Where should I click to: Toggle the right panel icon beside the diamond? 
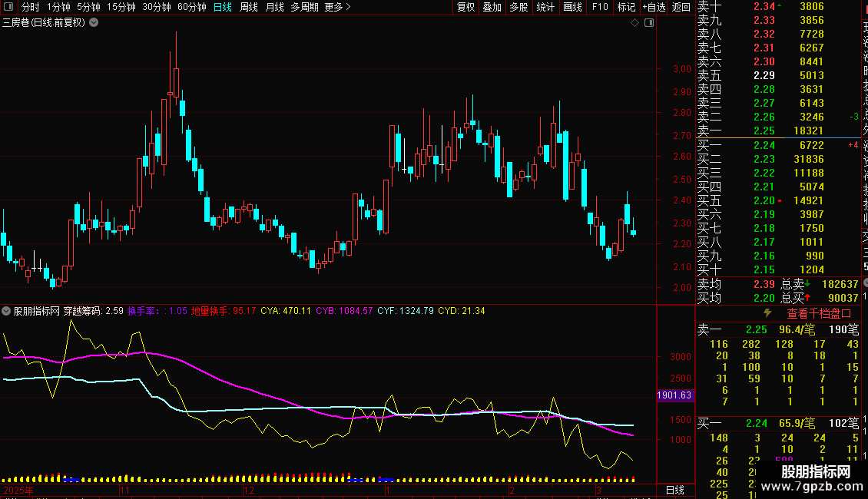[648, 23]
